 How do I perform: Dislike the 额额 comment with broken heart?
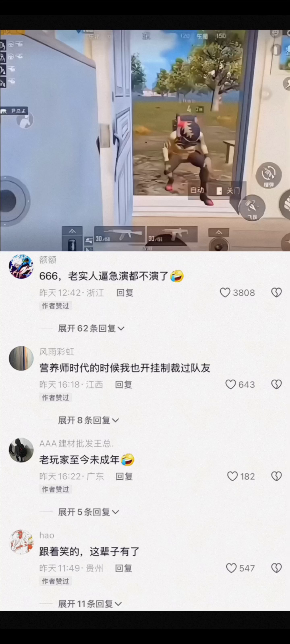(277, 292)
